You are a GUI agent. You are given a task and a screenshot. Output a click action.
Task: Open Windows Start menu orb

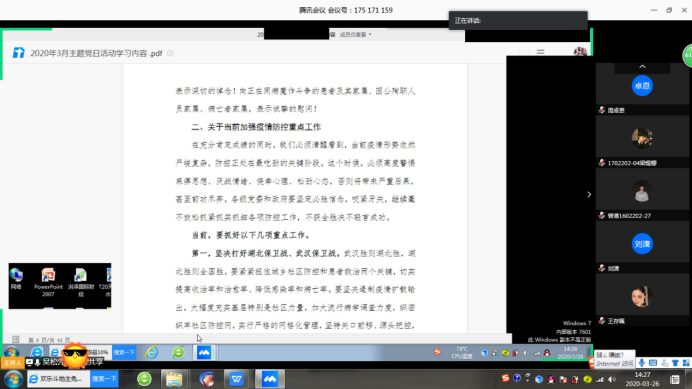click(13, 379)
